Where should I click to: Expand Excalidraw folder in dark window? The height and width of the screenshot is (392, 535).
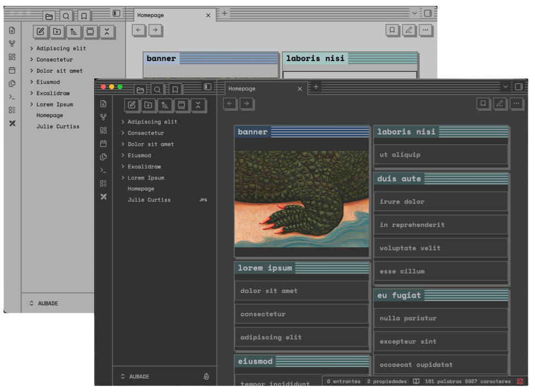[x=123, y=167]
